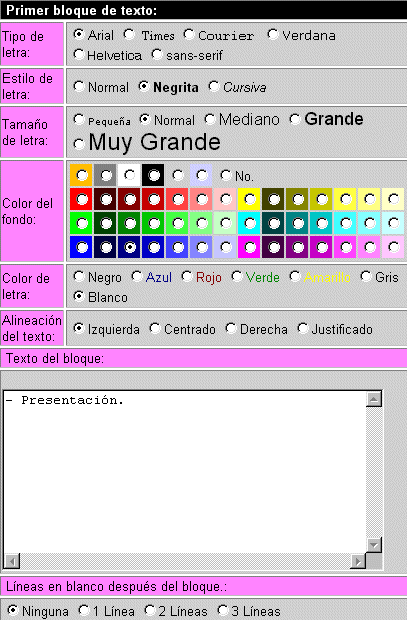Choose Times as the font type

[129, 35]
